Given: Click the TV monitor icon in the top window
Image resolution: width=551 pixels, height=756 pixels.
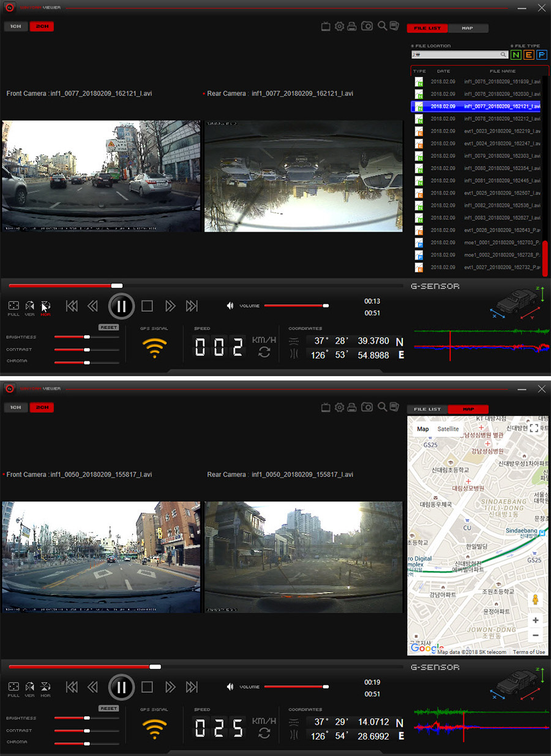Looking at the screenshot, I should (326, 26).
